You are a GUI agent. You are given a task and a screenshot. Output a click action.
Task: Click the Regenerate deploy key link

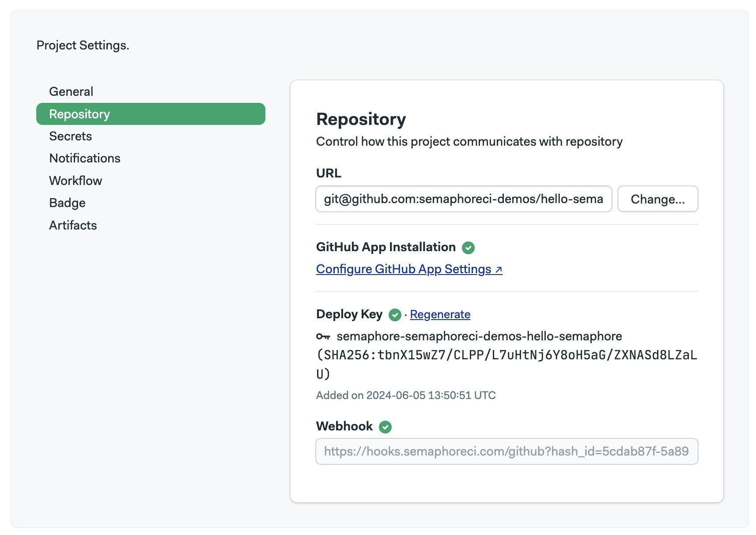440,314
